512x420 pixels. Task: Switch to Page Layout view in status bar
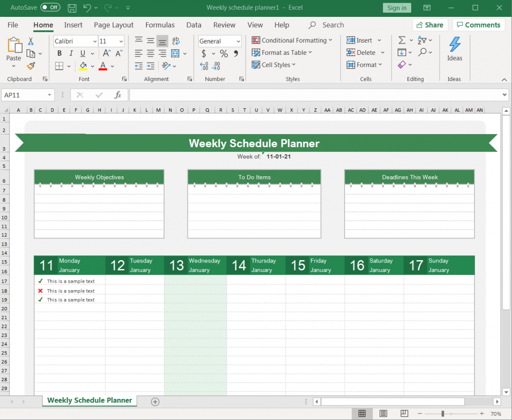(x=384, y=413)
